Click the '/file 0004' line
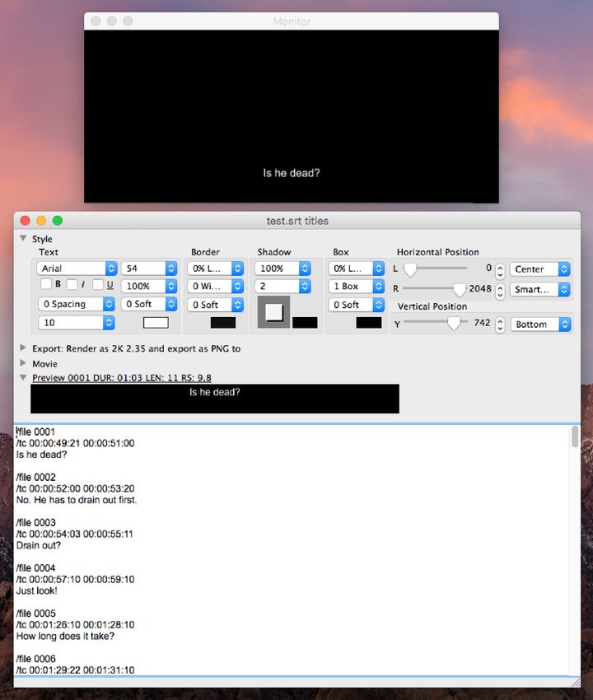This screenshot has height=700, width=593. [x=35, y=568]
